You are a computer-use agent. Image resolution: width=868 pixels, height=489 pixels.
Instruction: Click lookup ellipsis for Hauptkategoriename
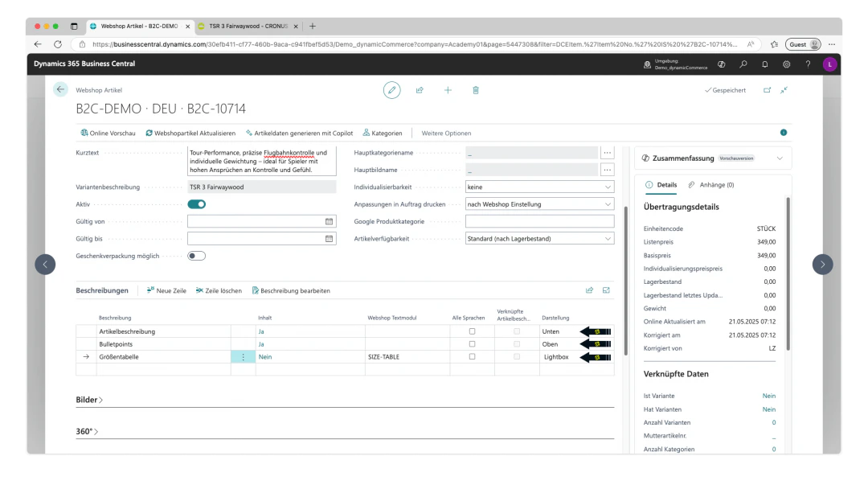(x=608, y=152)
